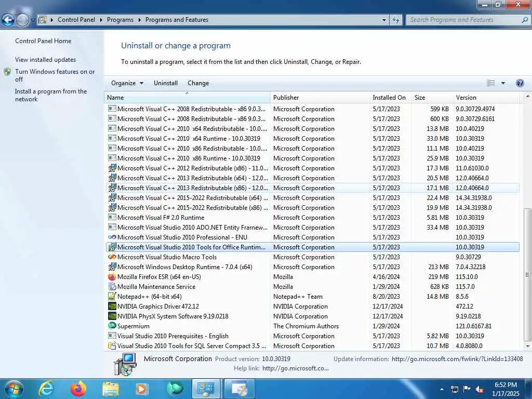Click the Change toolbar button
Screen dimensions: 532x399
(x=198, y=83)
